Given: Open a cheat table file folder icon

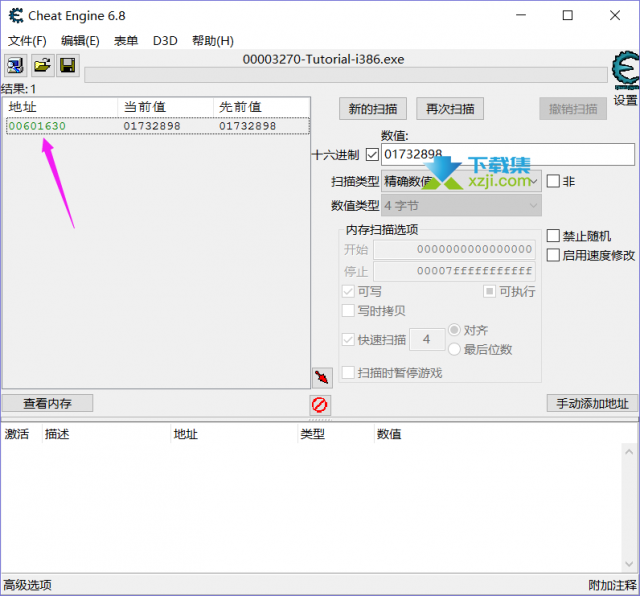Looking at the screenshot, I should coord(42,65).
